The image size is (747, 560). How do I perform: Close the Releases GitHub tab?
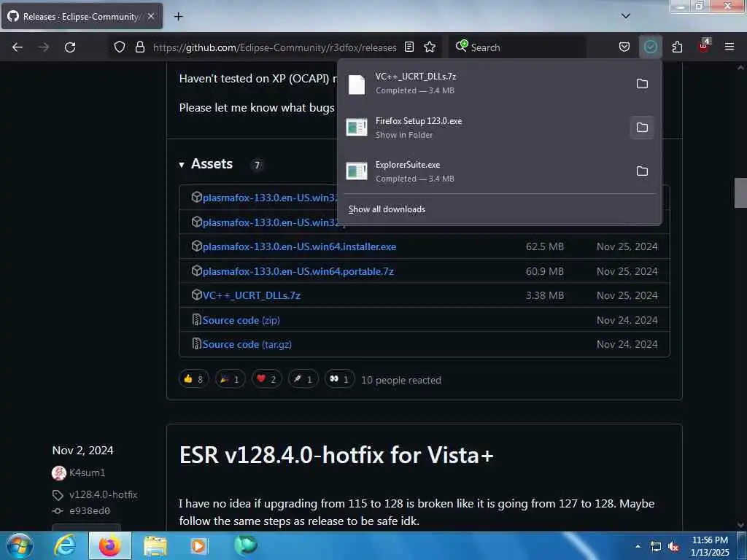coord(151,16)
